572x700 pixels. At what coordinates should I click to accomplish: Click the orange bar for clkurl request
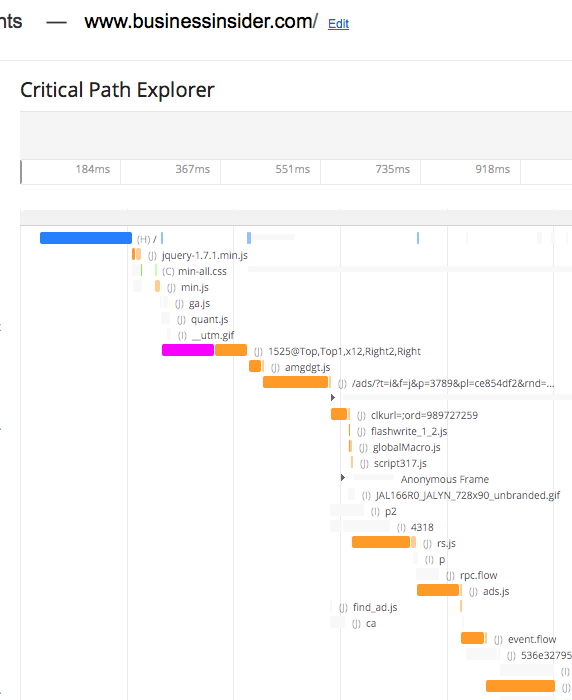click(339, 414)
